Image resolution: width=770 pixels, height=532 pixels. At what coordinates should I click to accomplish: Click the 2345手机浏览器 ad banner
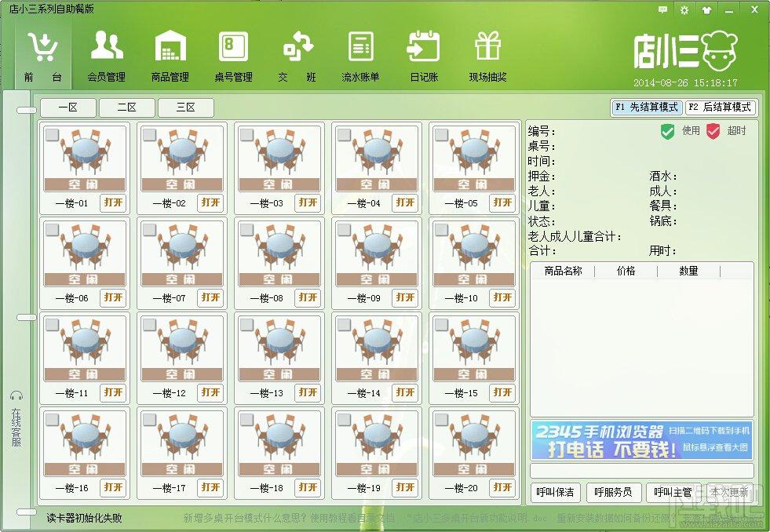click(642, 439)
